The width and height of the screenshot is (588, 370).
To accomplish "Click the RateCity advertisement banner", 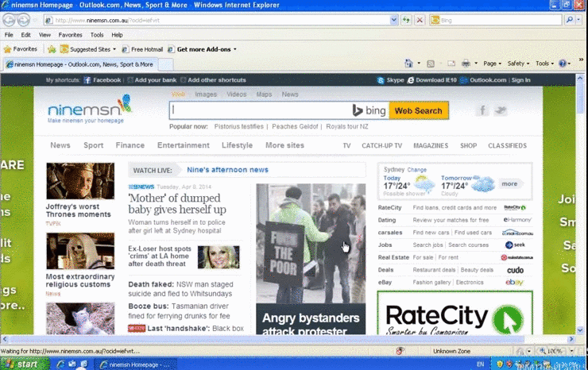I will point(455,313).
